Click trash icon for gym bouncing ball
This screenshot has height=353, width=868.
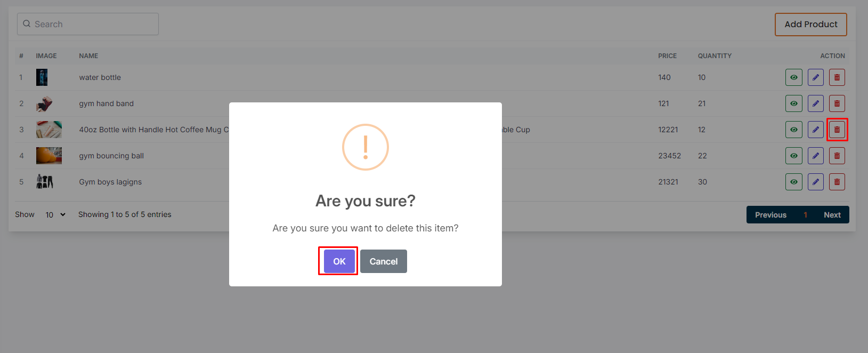point(837,156)
